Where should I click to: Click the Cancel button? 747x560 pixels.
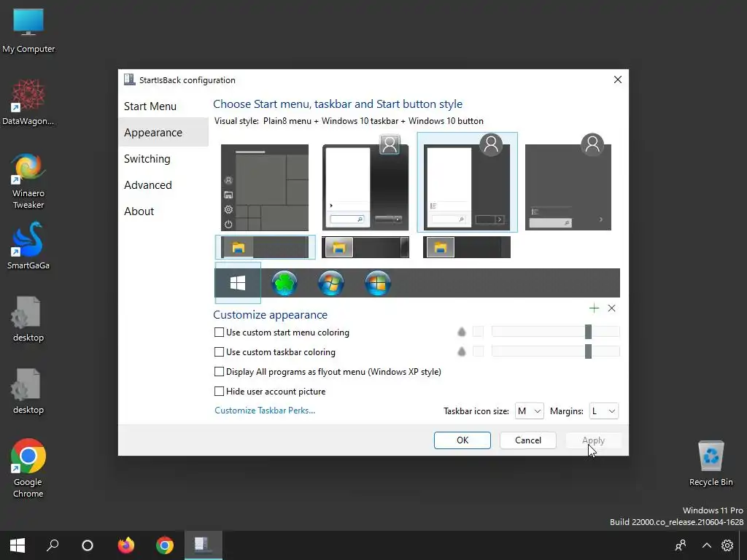pyautogui.click(x=528, y=440)
